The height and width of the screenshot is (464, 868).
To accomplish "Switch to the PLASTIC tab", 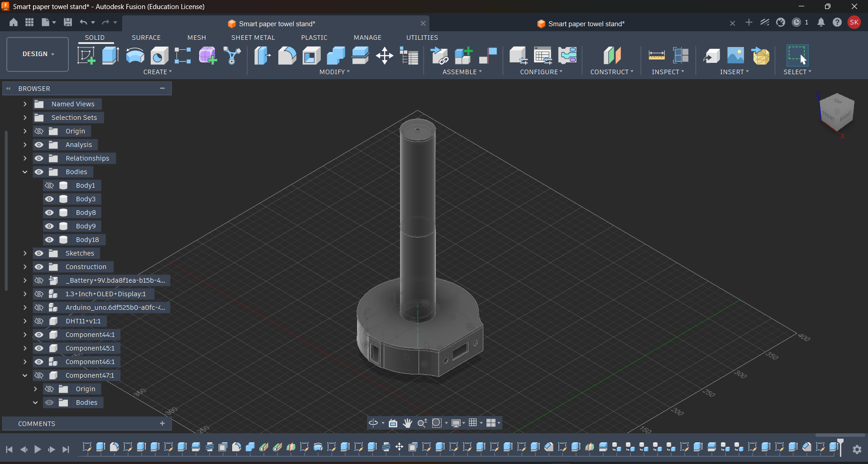I will click(x=314, y=38).
